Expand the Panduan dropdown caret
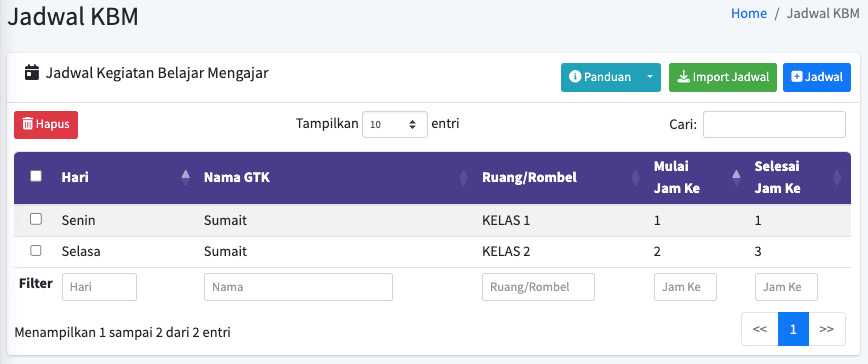Image resolution: width=868 pixels, height=364 pixels. pos(650,77)
